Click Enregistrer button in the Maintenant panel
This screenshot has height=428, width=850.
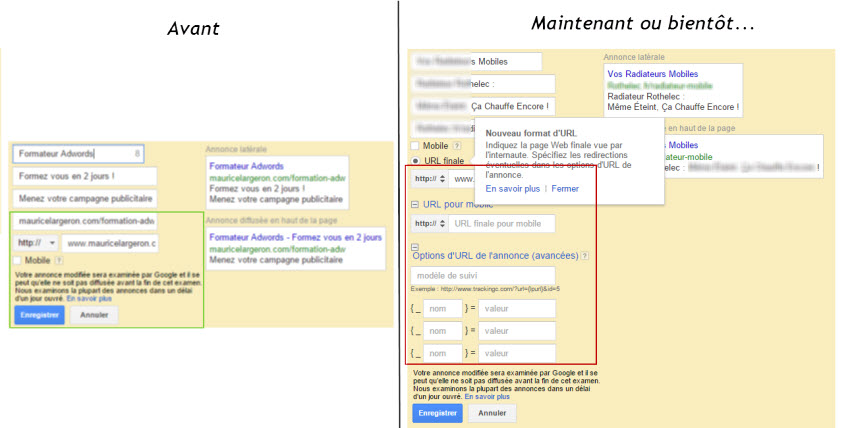click(437, 413)
